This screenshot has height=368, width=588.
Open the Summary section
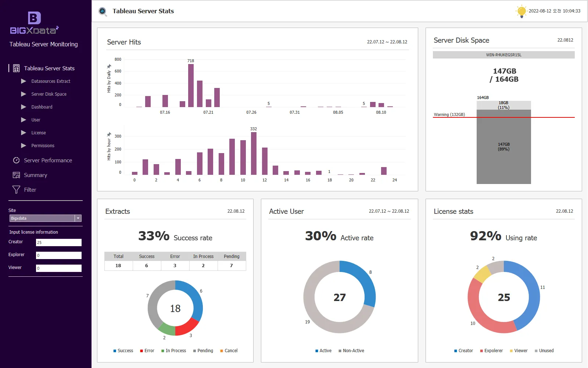click(x=36, y=175)
